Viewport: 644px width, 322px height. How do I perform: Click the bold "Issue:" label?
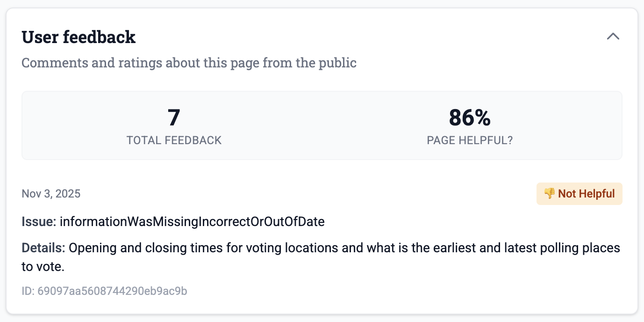39,222
